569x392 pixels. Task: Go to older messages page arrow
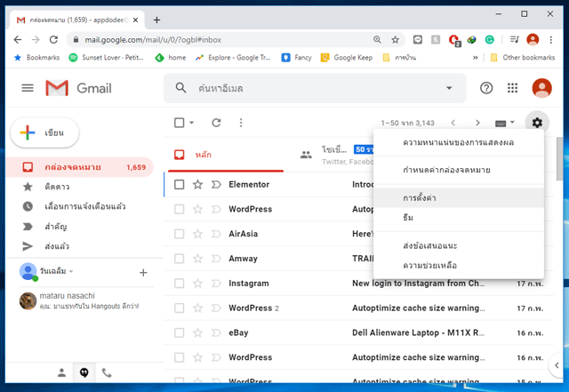coord(477,123)
